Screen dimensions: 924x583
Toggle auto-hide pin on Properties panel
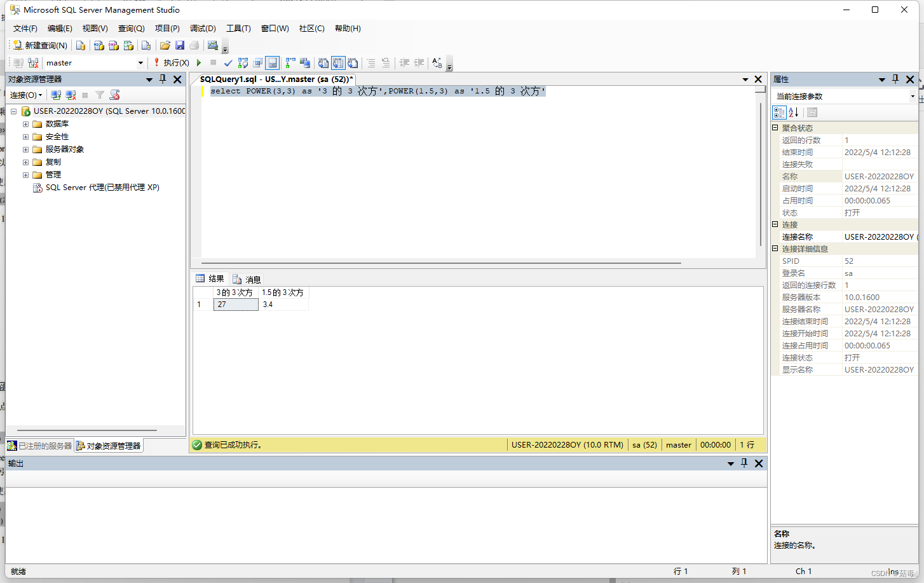[895, 79]
